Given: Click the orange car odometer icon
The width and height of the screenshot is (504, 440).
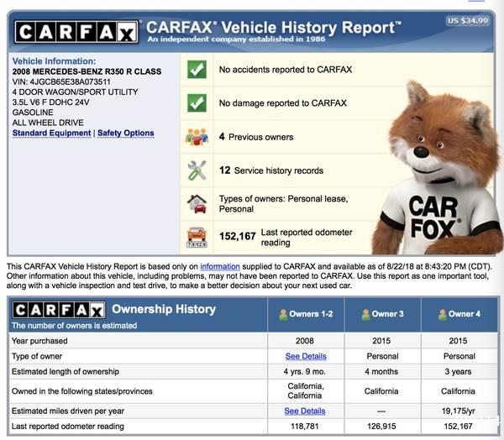Looking at the screenshot, I should click(x=197, y=237).
